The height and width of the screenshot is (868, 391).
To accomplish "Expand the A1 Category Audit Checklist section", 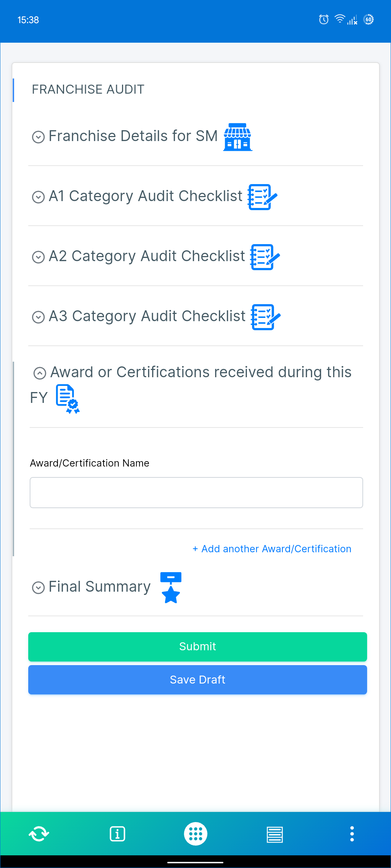I will point(38,197).
